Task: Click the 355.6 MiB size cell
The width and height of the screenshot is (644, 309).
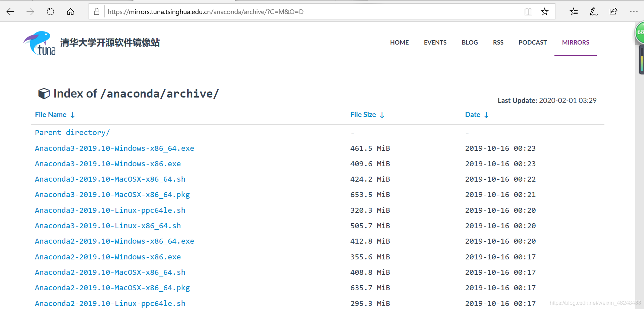Action: tap(370, 257)
